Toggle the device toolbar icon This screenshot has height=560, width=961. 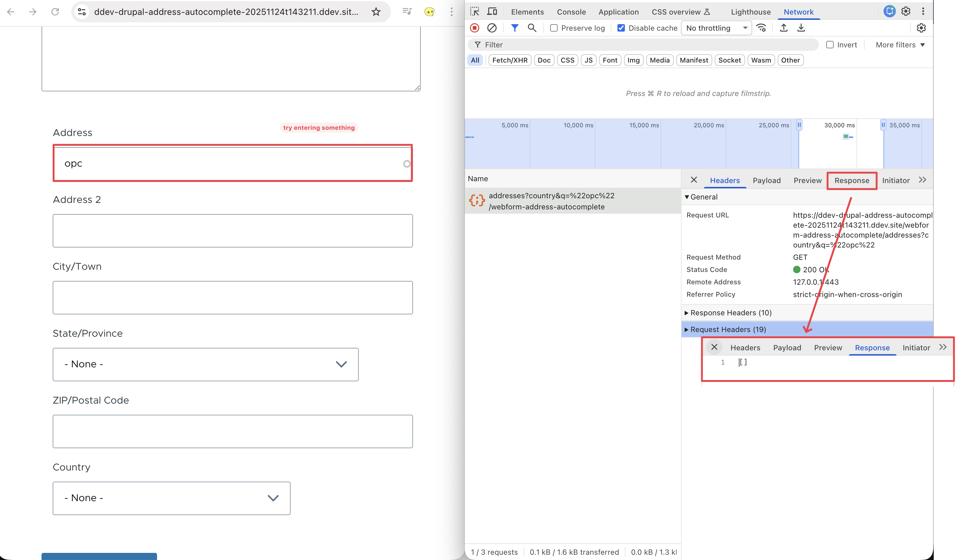(x=492, y=11)
